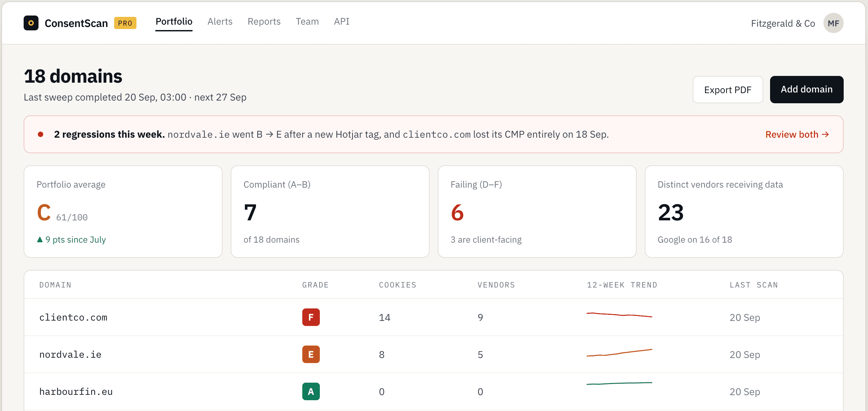Screen dimensions: 868x411
Task: Click the cookies count 0 for harbourfin.eu
Action: coord(382,392)
